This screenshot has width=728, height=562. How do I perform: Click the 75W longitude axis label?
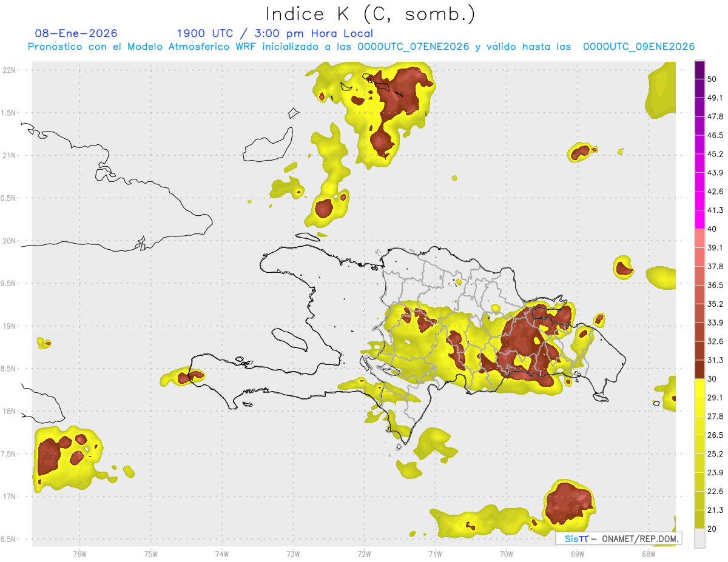pyautogui.click(x=151, y=554)
